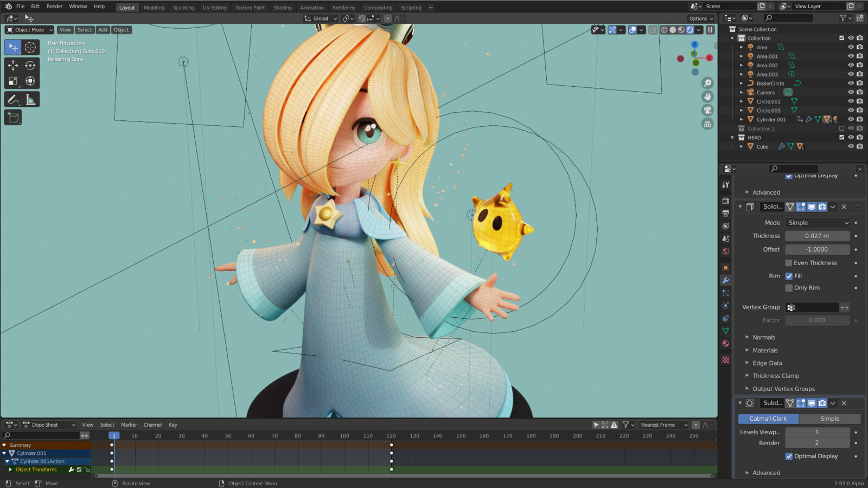The image size is (868, 488).
Task: Expand the Normals subpanel
Action: [x=763, y=337]
